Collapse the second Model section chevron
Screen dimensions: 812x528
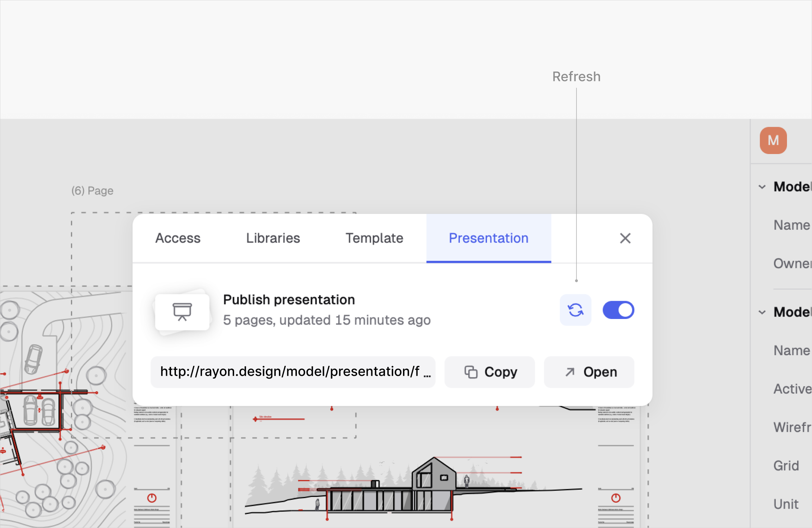coord(762,312)
